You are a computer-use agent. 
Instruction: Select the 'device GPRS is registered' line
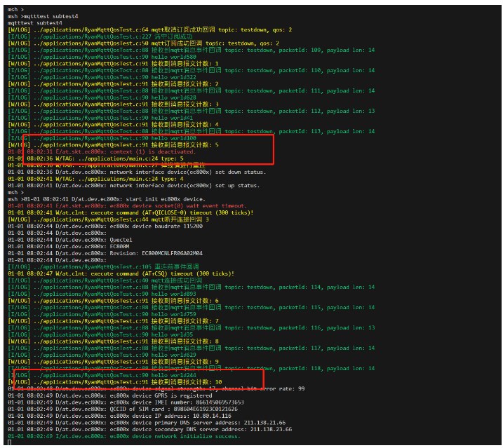click(109, 395)
